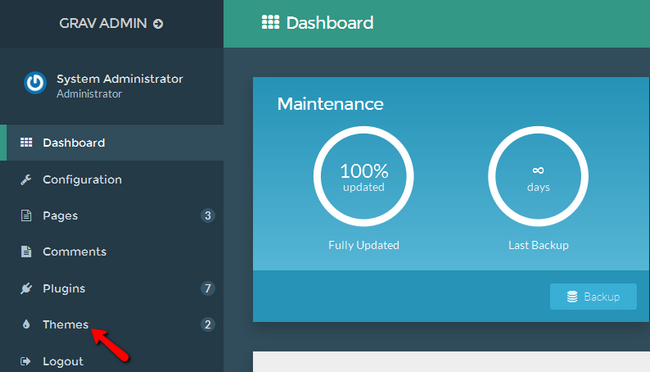This screenshot has height=372, width=650.
Task: Click the Logout exit icon
Action: tap(26, 361)
